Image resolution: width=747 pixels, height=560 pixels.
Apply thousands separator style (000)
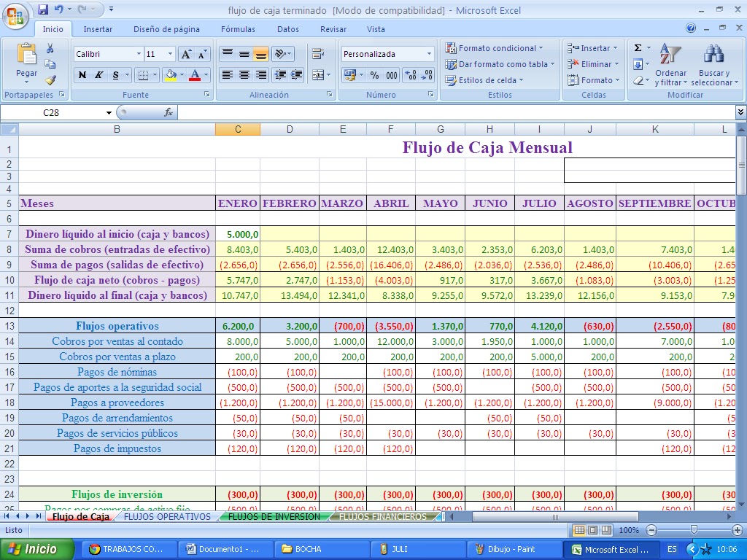click(x=392, y=75)
